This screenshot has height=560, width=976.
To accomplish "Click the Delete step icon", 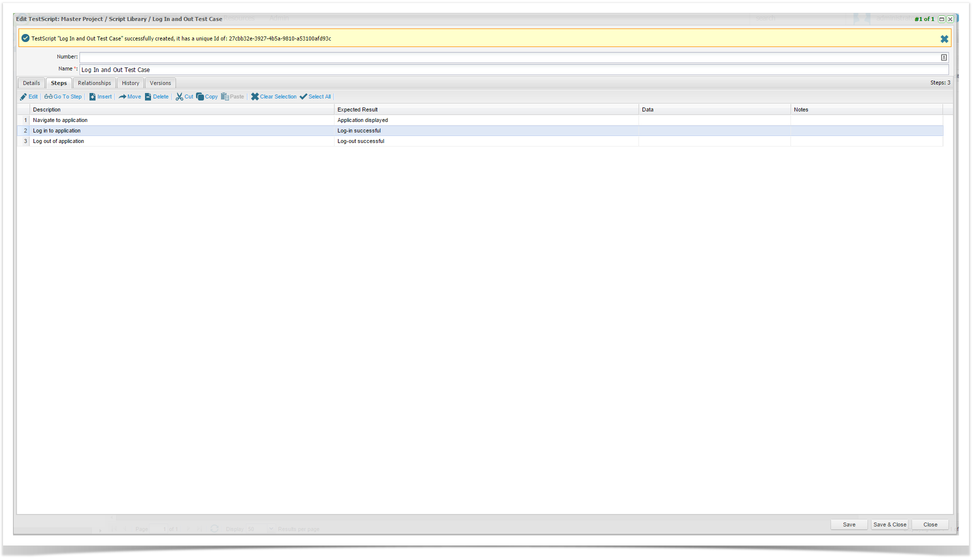I will (148, 97).
